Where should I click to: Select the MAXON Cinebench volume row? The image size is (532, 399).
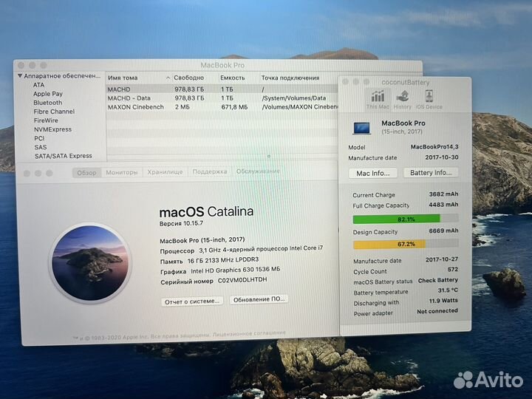coord(222,107)
